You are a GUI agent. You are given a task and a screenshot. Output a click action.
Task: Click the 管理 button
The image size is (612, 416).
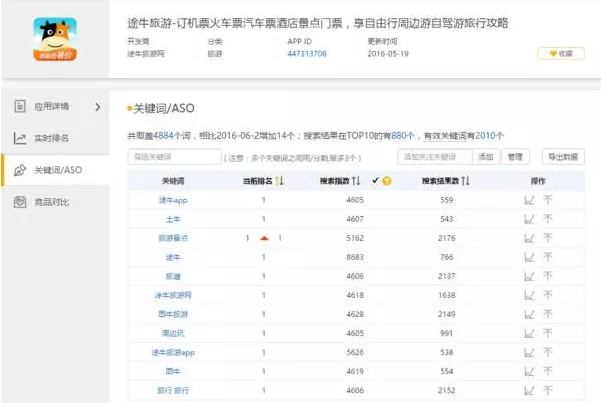[x=515, y=157]
